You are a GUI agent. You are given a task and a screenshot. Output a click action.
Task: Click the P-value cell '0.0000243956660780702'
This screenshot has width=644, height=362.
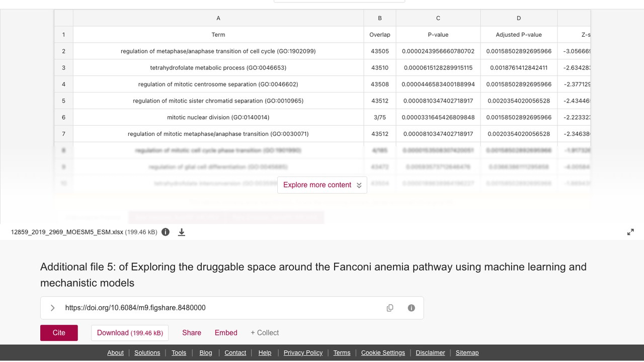438,51
